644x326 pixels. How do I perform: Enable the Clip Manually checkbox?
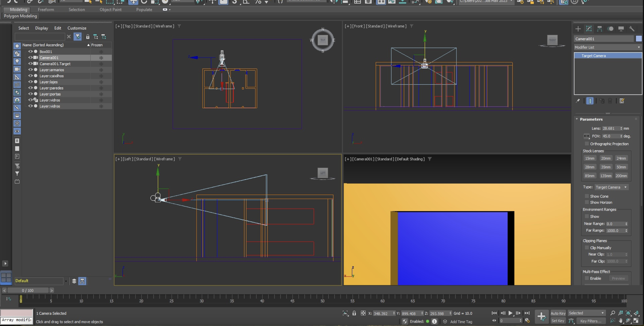pos(587,248)
